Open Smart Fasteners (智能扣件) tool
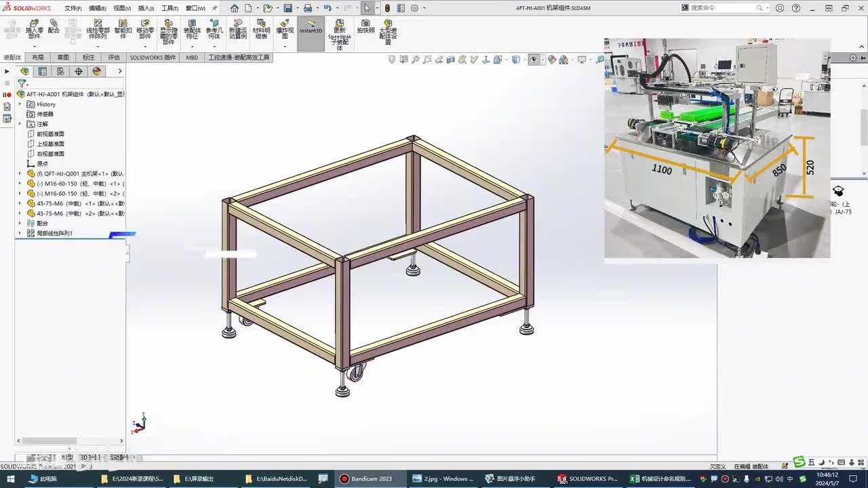This screenshot has height=488, width=868. (123, 28)
